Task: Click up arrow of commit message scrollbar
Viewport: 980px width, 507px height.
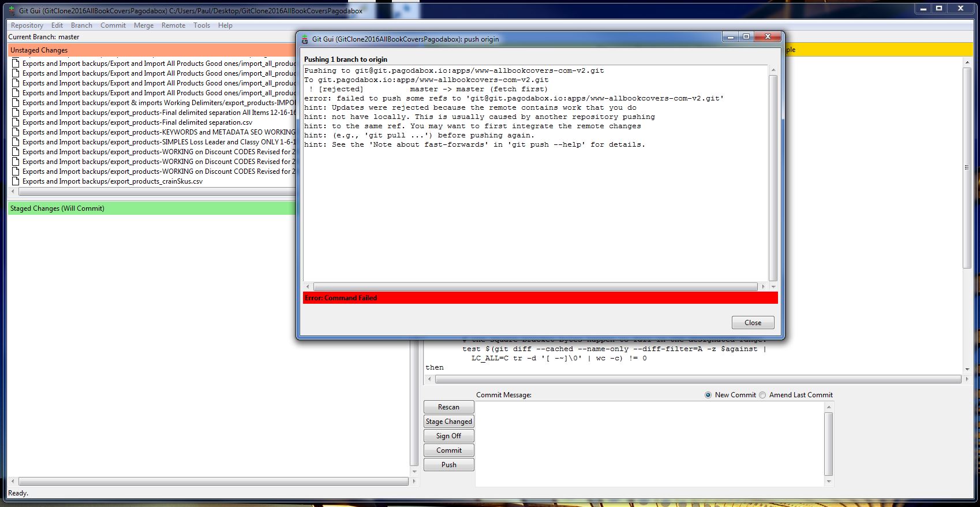Action: [x=829, y=407]
